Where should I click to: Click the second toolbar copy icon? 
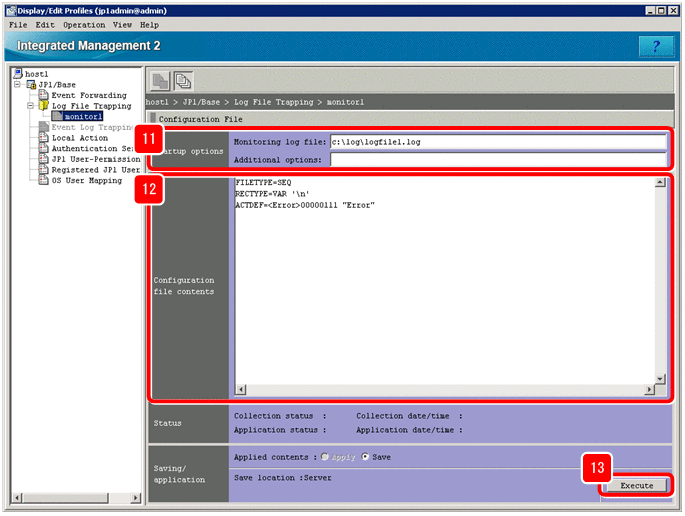[184, 81]
